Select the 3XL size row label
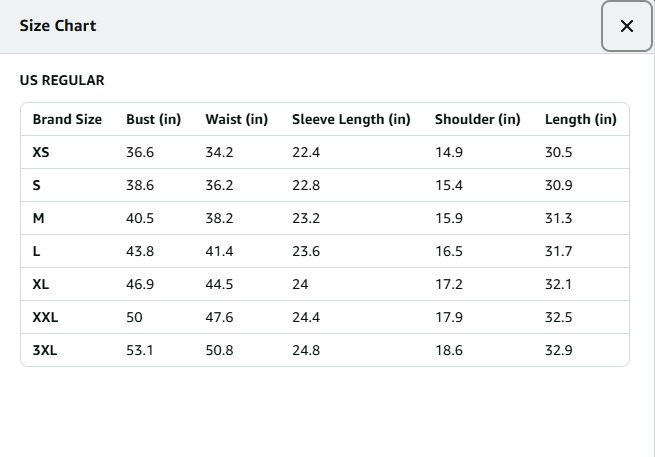Image resolution: width=655 pixels, height=457 pixels. pyautogui.click(x=45, y=350)
